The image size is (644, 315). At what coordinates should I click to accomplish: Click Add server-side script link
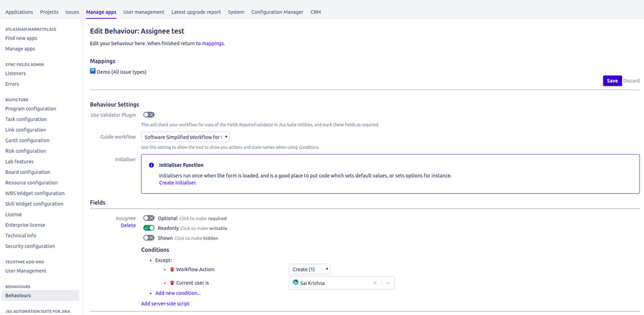click(x=165, y=304)
